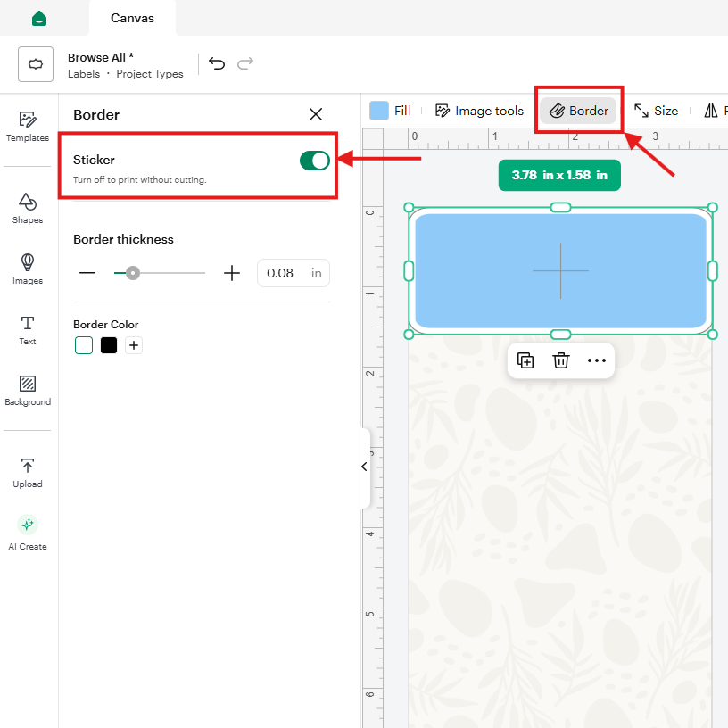Collapse the side panel with chevron
The height and width of the screenshot is (728, 728).
click(x=365, y=467)
